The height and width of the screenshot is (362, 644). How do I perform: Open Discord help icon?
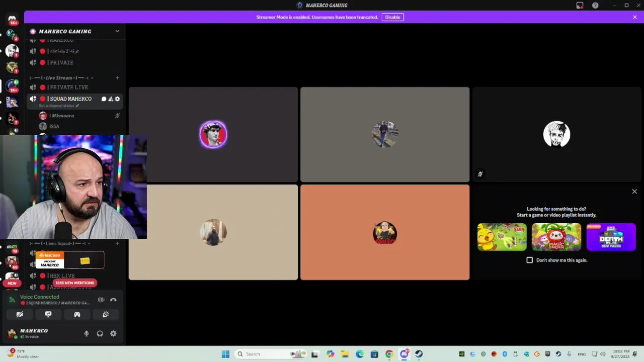pyautogui.click(x=596, y=6)
